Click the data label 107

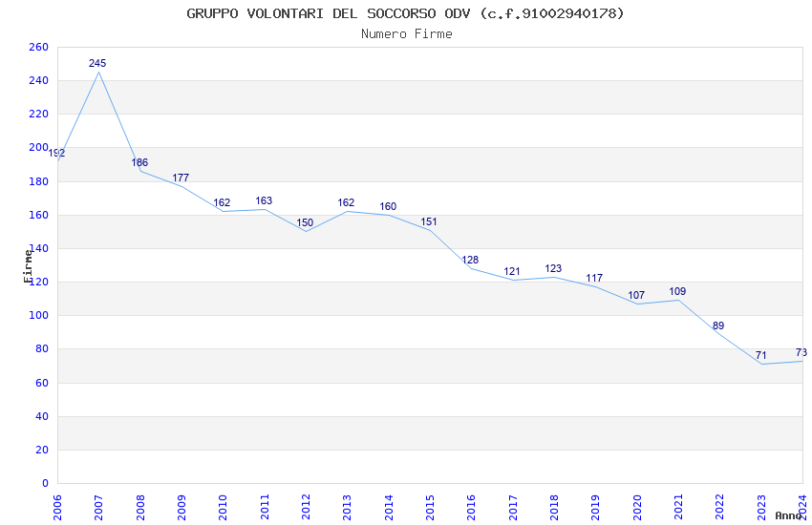[x=636, y=295]
